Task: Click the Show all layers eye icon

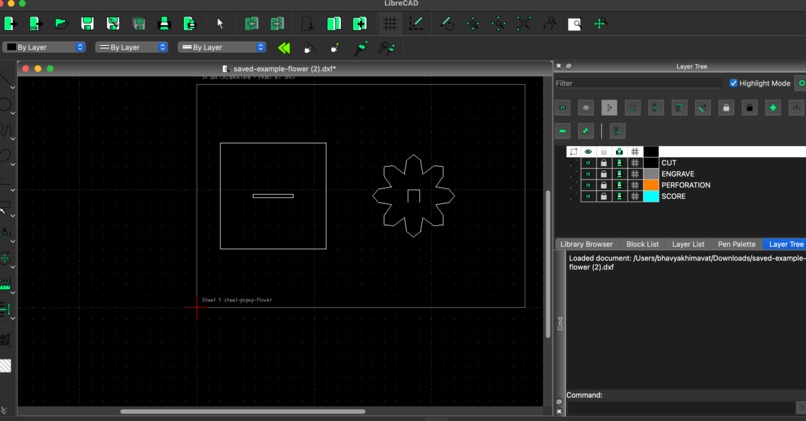Action: coord(562,108)
